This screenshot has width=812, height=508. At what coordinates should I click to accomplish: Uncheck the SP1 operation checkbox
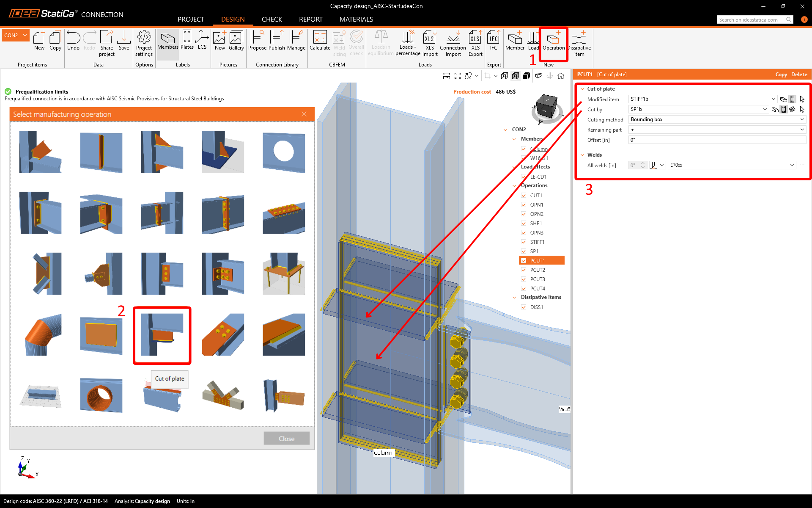[524, 251]
